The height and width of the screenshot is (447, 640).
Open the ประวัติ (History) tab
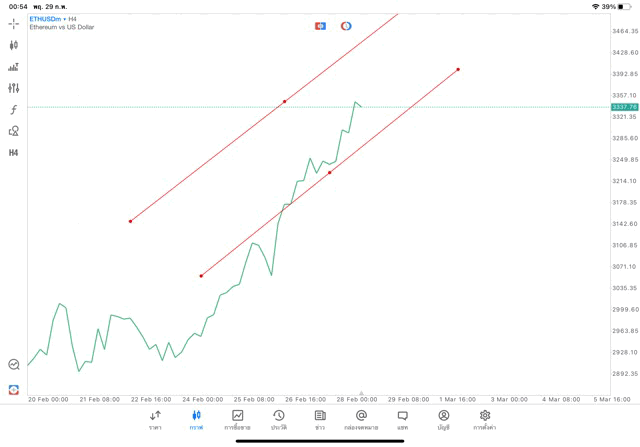278,420
